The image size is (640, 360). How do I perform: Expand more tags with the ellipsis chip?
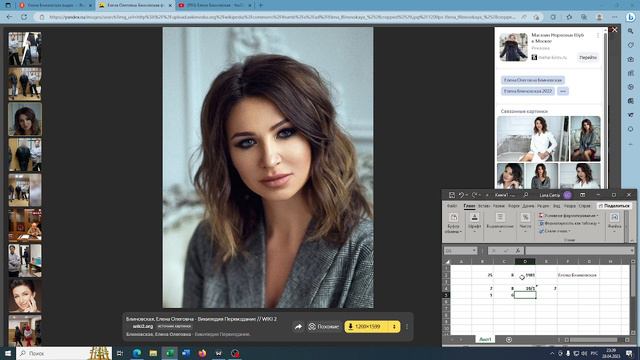coord(563,91)
